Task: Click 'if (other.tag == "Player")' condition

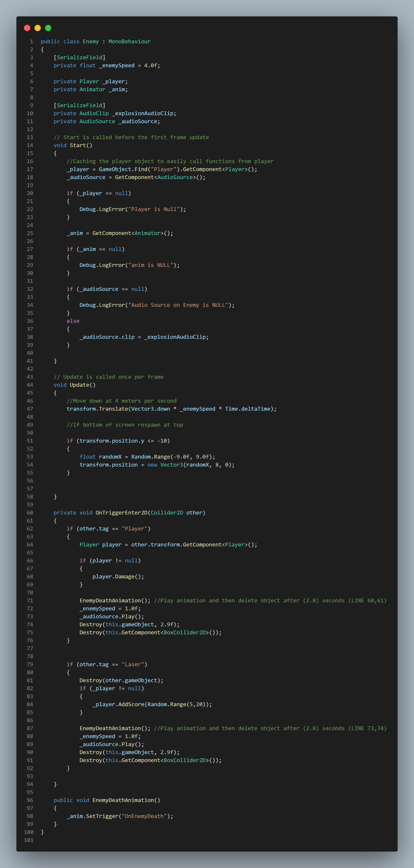Action: 108,529
